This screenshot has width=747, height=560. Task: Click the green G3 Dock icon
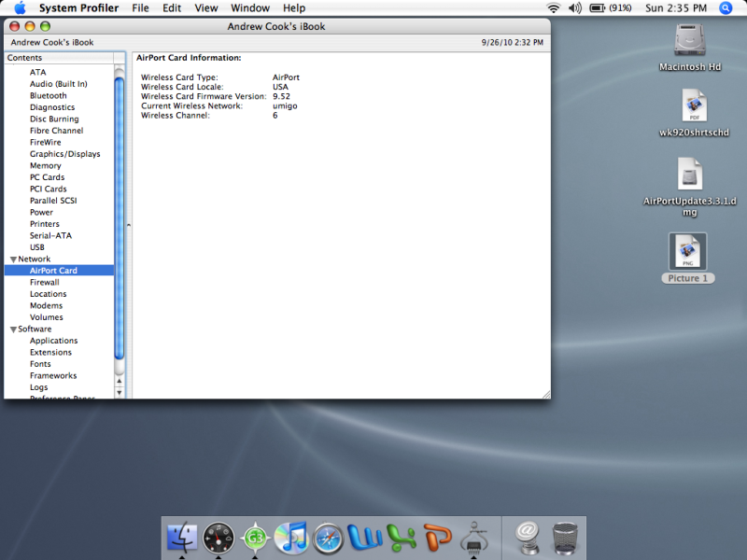(255, 539)
